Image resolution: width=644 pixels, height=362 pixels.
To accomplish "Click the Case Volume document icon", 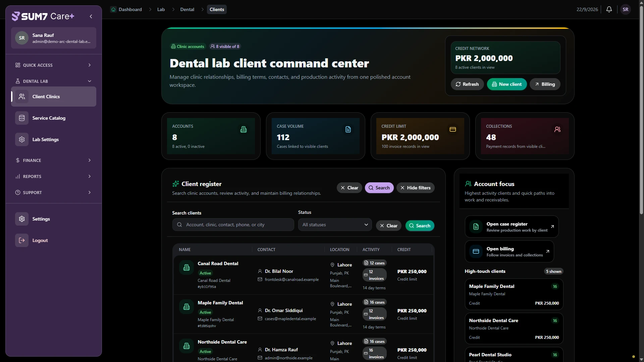I will tap(348, 129).
